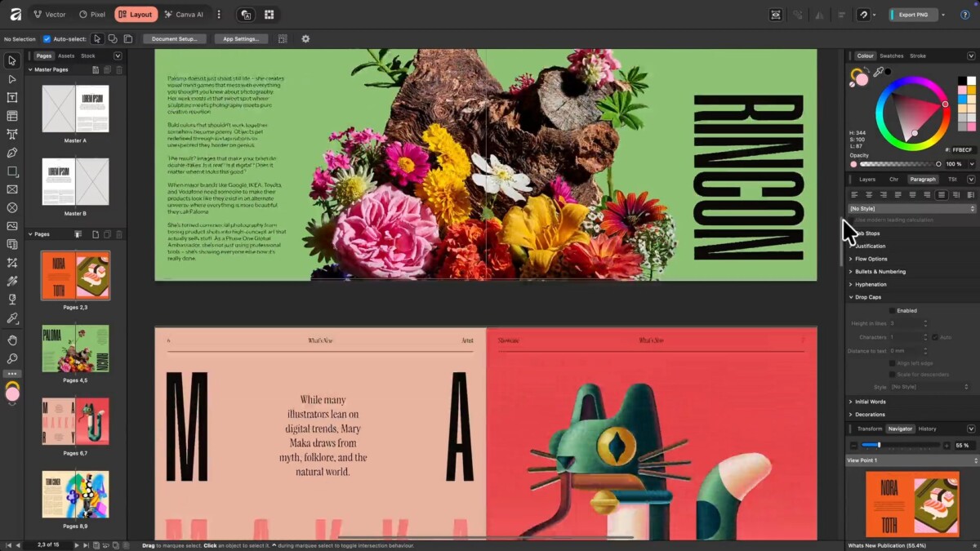Select the colour picker eyedropper in the Colour panel
This screenshot has height=551, width=980.
879,73
